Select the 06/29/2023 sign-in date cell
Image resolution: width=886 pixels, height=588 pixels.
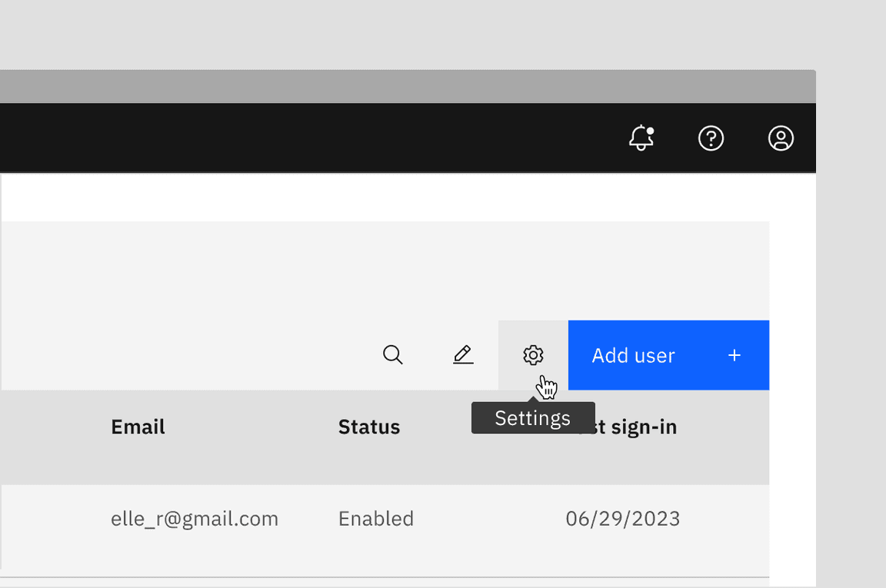(623, 519)
